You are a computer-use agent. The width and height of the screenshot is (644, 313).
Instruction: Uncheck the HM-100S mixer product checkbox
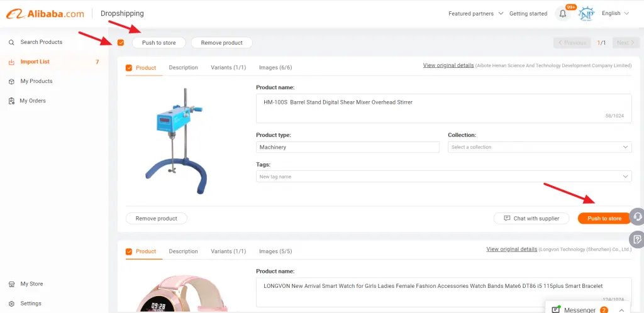click(x=129, y=68)
